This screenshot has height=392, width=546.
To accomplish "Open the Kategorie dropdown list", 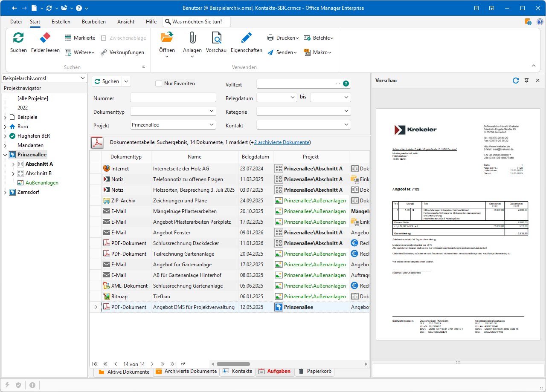I will click(346, 111).
